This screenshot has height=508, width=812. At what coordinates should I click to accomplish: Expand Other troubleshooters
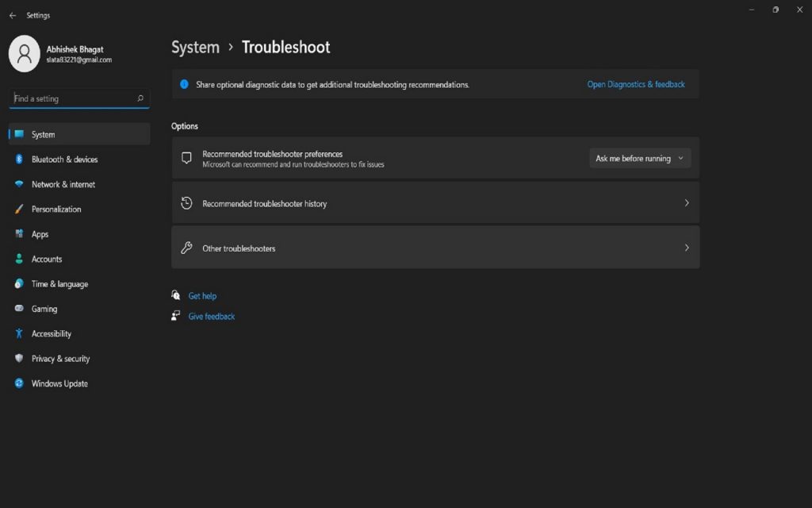point(435,248)
